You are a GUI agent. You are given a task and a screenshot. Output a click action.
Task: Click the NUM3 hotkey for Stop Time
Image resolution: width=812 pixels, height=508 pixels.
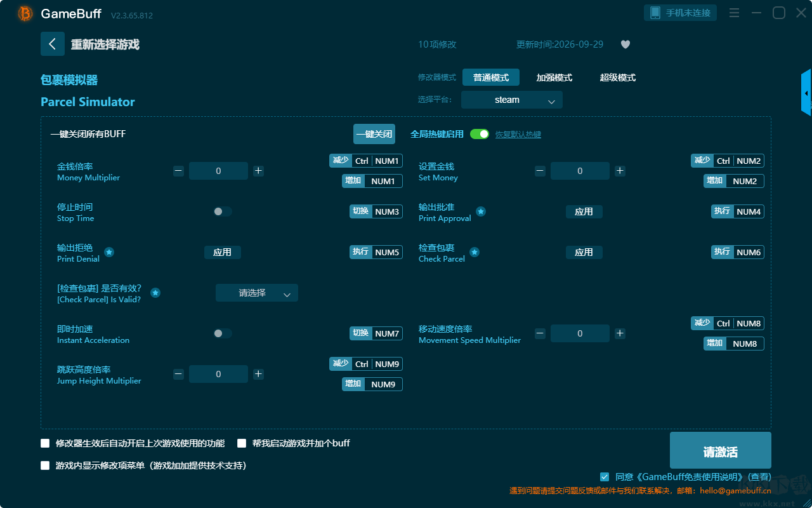(x=376, y=211)
